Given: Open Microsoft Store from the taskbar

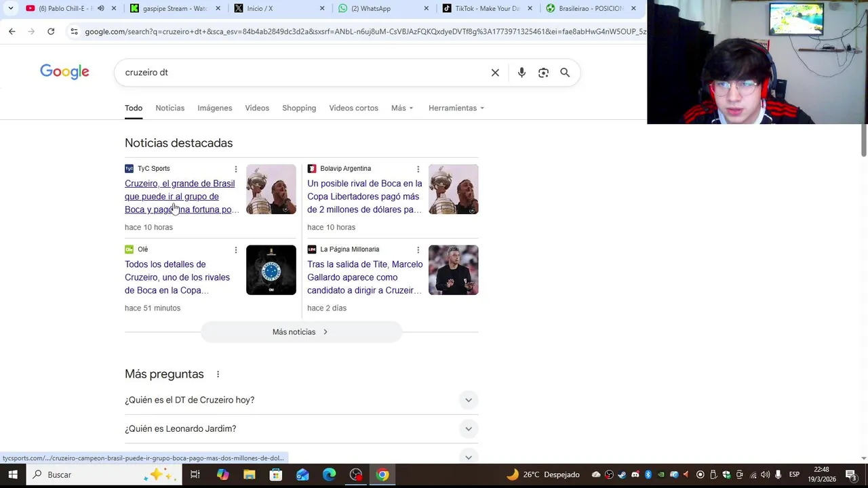Looking at the screenshot, I should (x=275, y=474).
